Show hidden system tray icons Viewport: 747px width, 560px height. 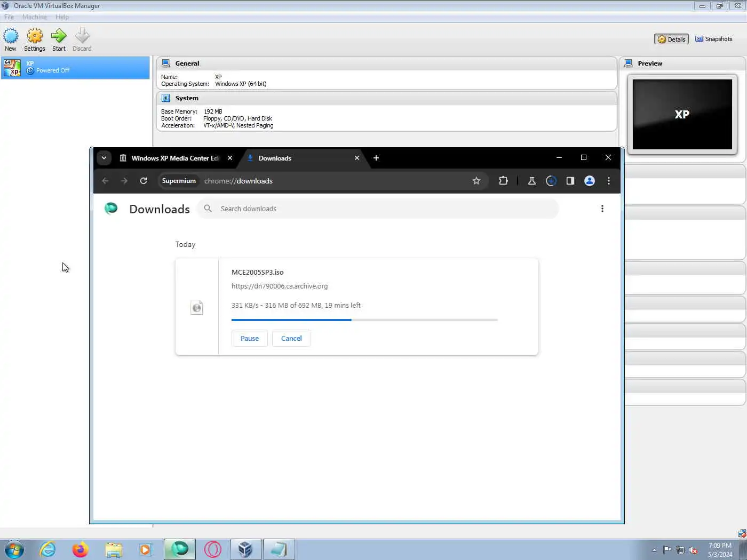pos(654,550)
